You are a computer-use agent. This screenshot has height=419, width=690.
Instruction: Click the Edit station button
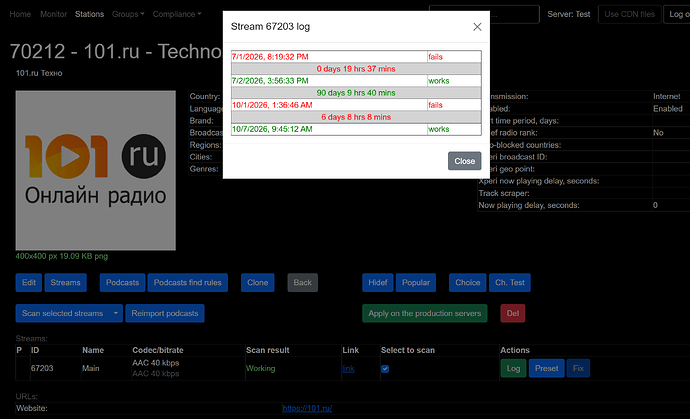[x=29, y=283]
